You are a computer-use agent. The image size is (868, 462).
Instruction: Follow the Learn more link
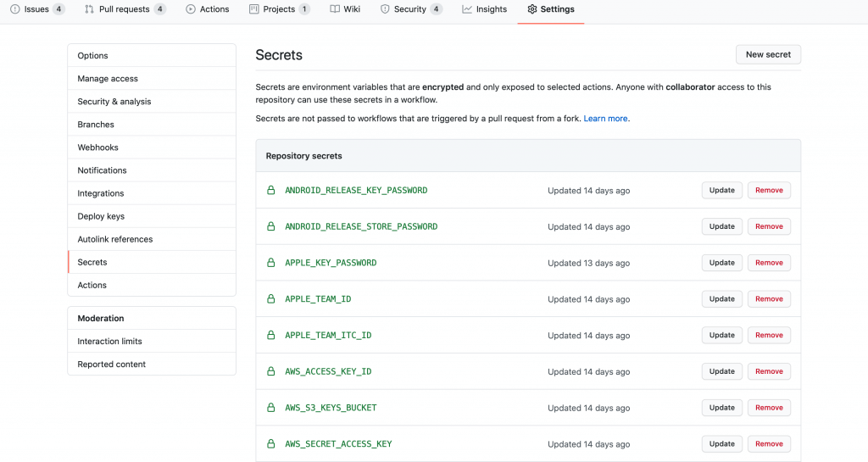click(x=605, y=119)
